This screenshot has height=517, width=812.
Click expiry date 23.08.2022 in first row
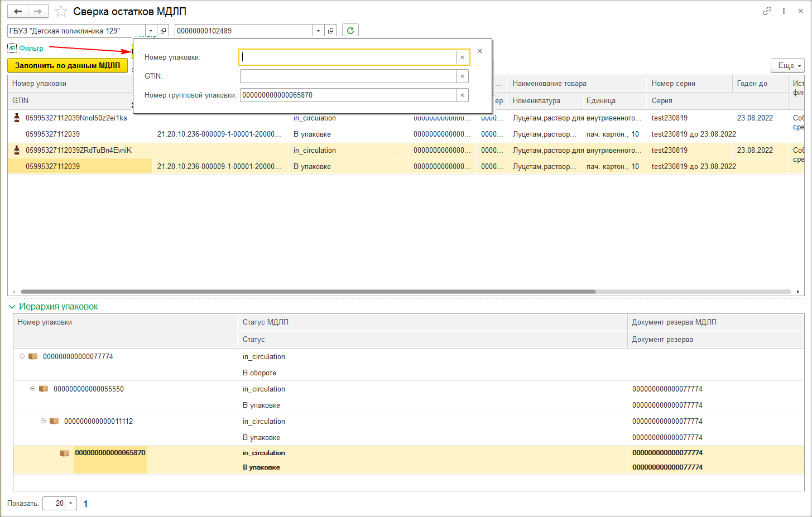(755, 118)
